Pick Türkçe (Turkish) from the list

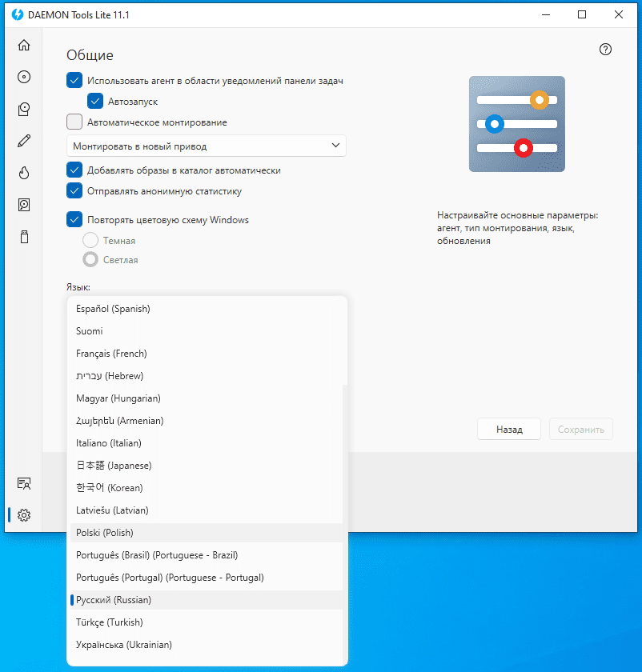207,622
